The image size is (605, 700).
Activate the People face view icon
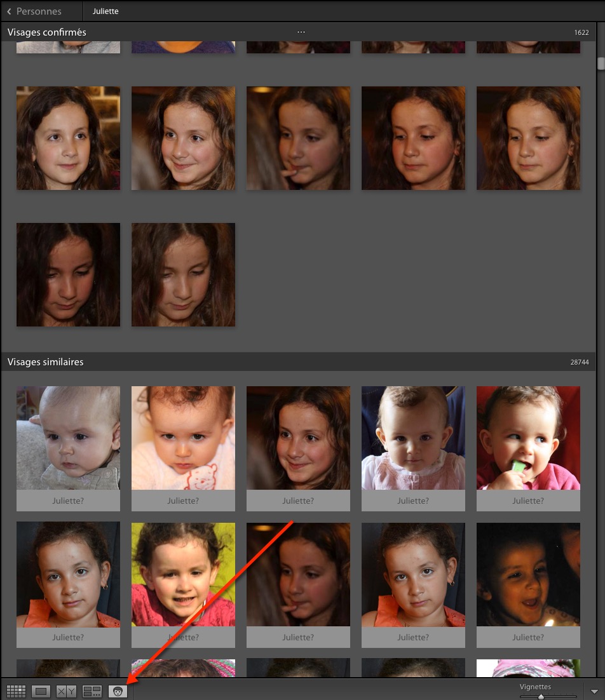118,691
